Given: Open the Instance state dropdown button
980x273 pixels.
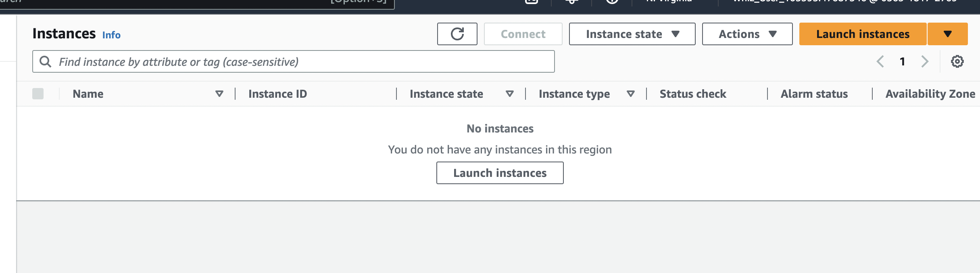Looking at the screenshot, I should click(632, 34).
